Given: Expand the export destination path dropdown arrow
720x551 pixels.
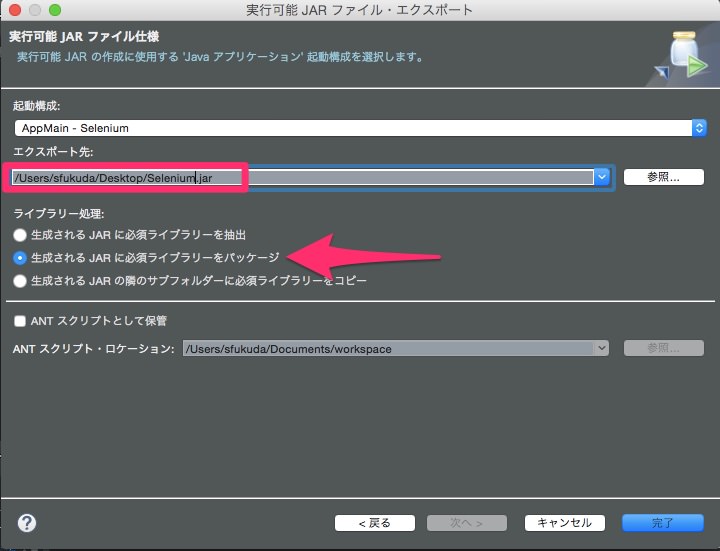Looking at the screenshot, I should (x=602, y=177).
